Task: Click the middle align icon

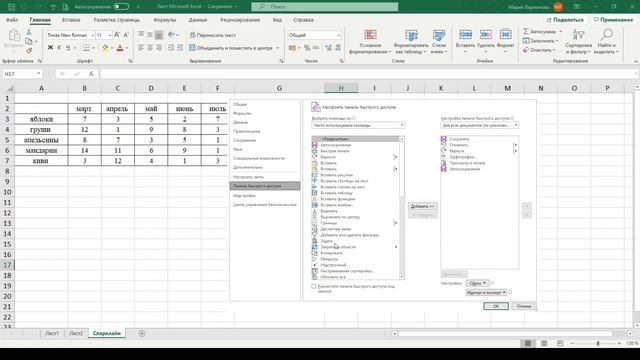Action: point(150,35)
